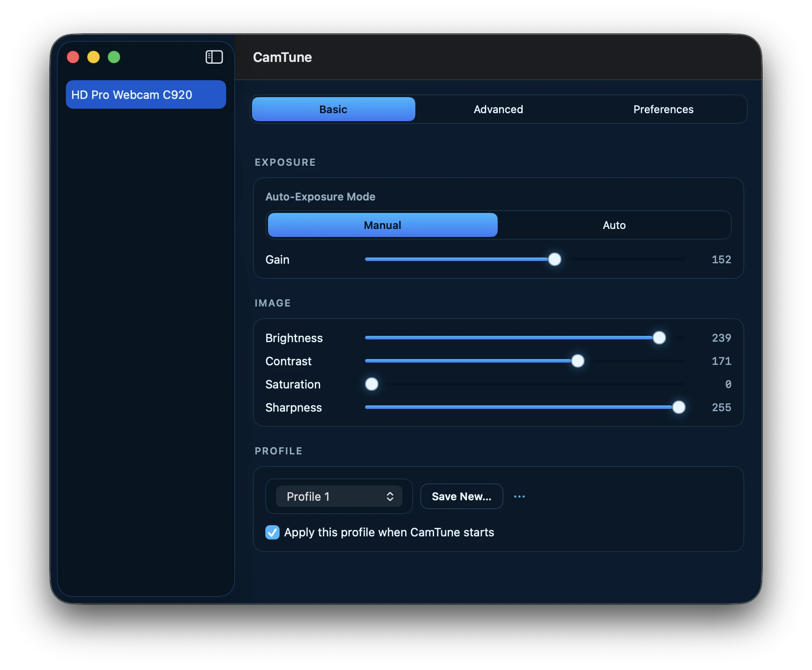Click the PROFILE section header
Screen dimensions: 812x670
tap(279, 451)
